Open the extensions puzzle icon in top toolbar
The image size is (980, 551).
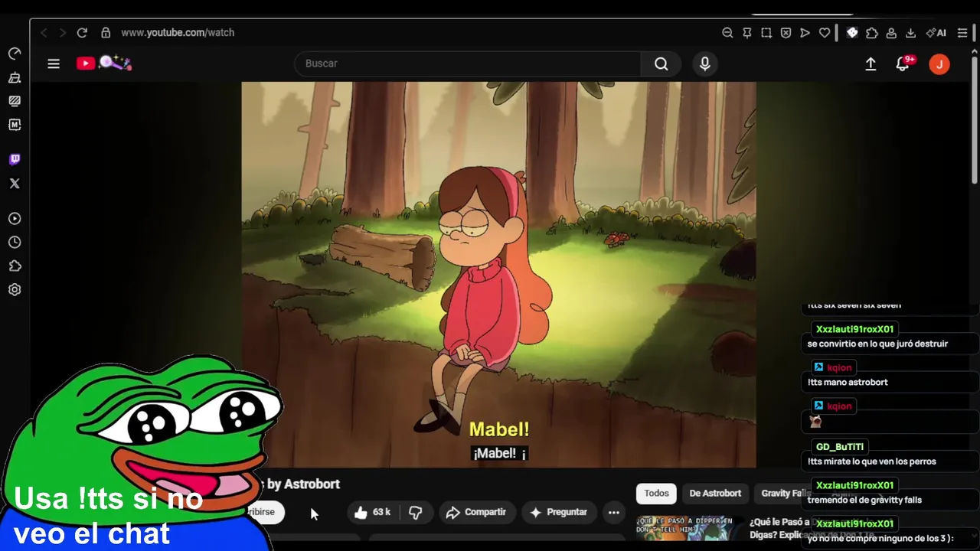(x=871, y=33)
